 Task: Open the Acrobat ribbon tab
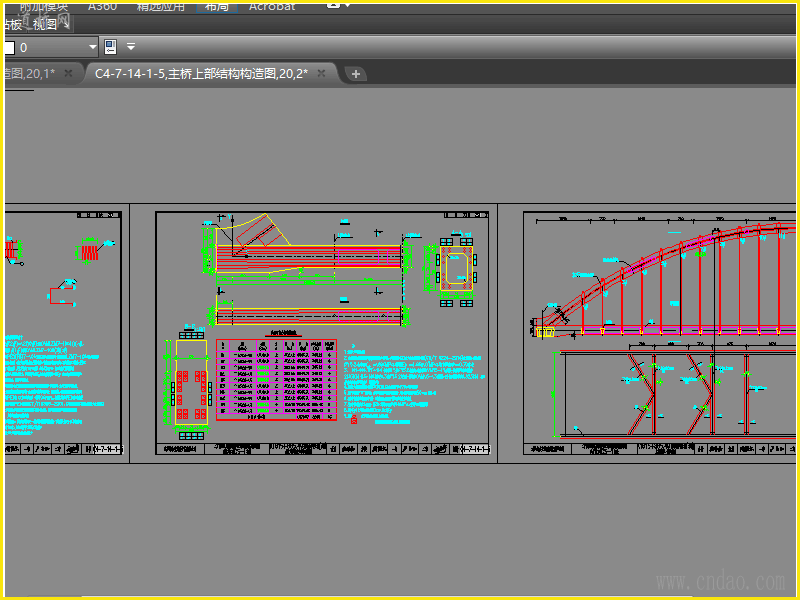272,5
